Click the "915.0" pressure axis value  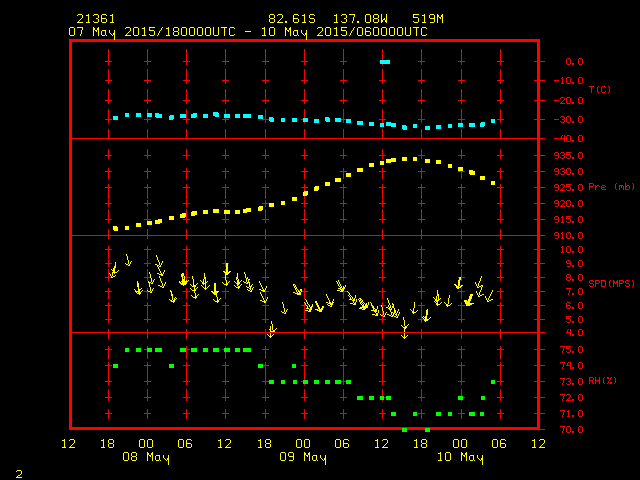[x=569, y=220]
